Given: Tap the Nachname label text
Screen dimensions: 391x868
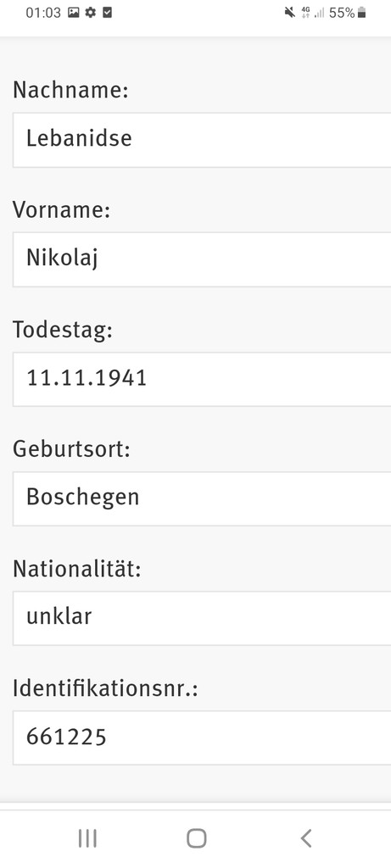Looking at the screenshot, I should pyautogui.click(x=70, y=90).
